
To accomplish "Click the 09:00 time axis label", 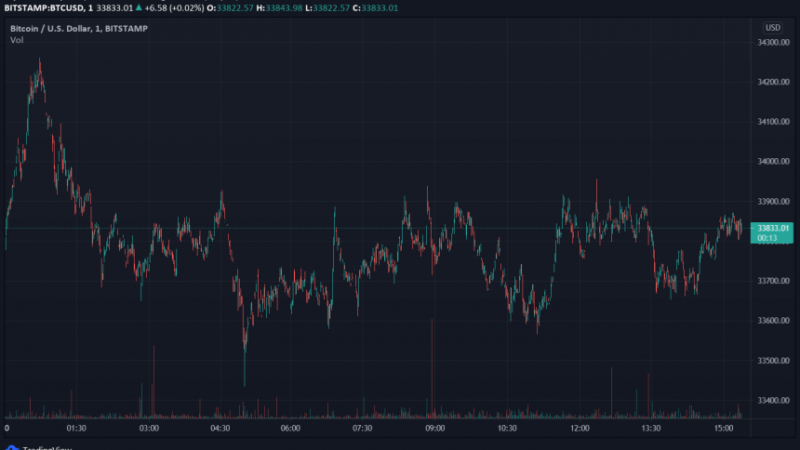I will [x=435, y=429].
